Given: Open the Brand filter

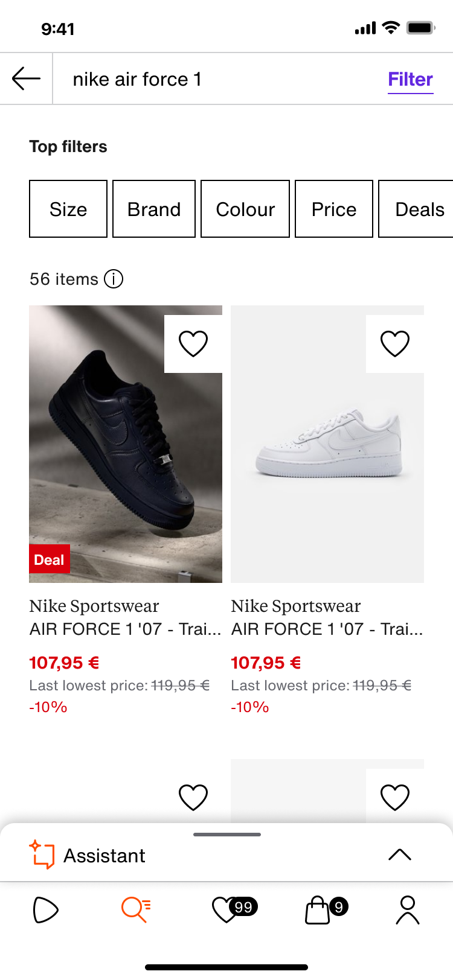Looking at the screenshot, I should point(154,209).
